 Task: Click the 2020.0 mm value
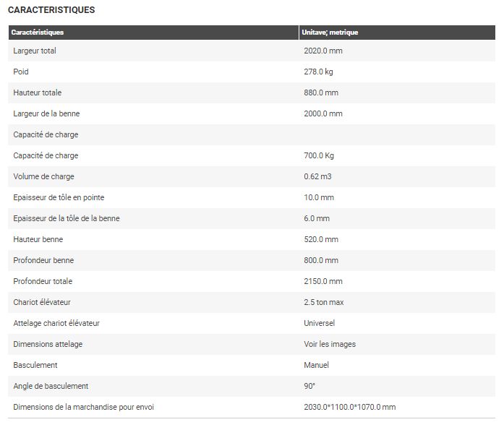point(321,51)
